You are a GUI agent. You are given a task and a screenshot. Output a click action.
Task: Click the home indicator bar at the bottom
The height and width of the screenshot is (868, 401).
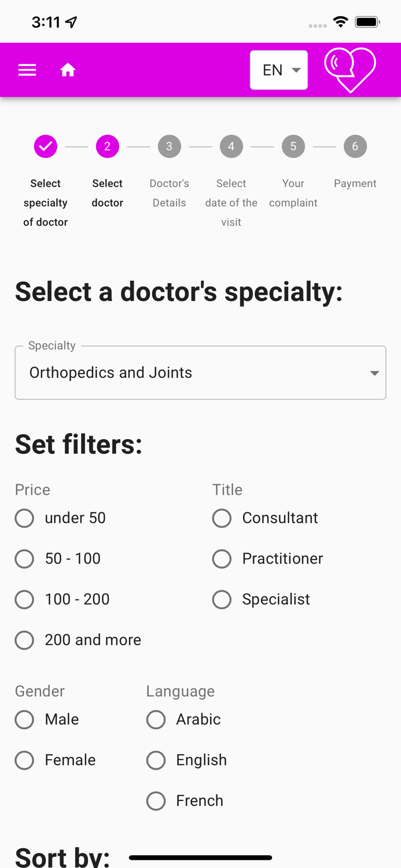(x=200, y=858)
